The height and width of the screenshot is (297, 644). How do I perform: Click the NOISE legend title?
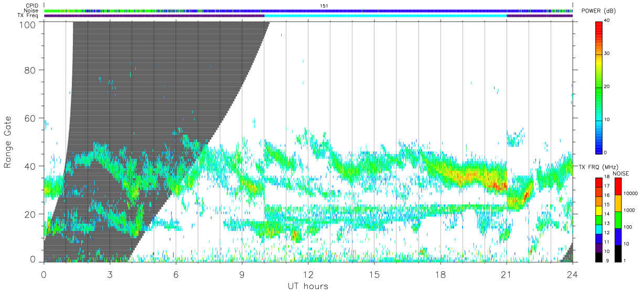click(621, 173)
